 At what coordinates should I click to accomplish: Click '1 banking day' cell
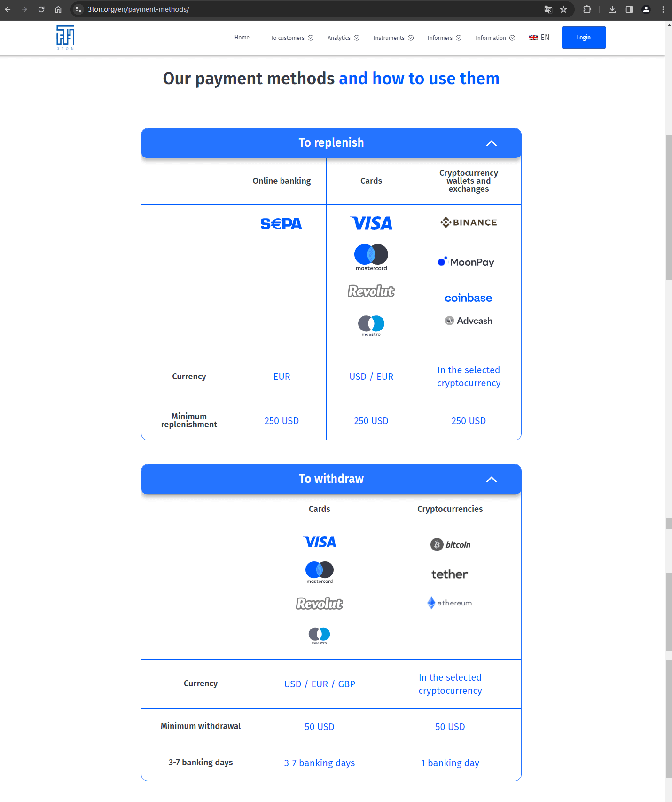450,763
